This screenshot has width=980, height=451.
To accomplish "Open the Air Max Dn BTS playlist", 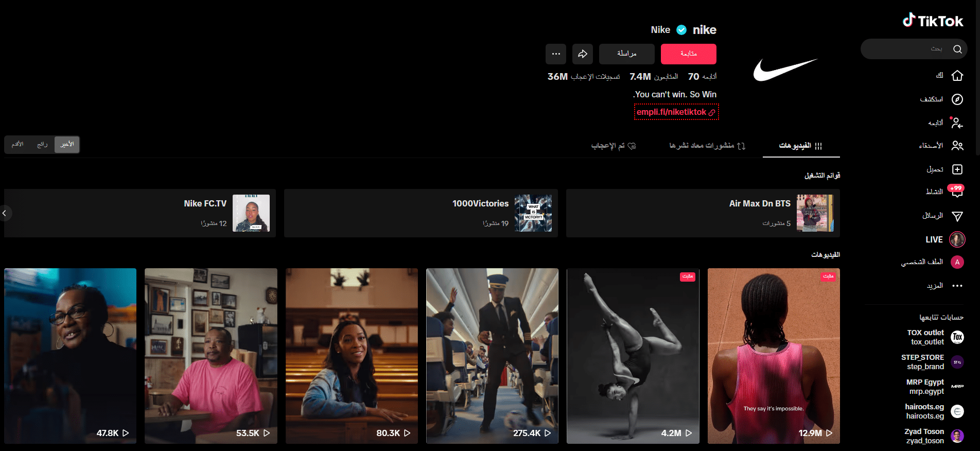I will (703, 213).
